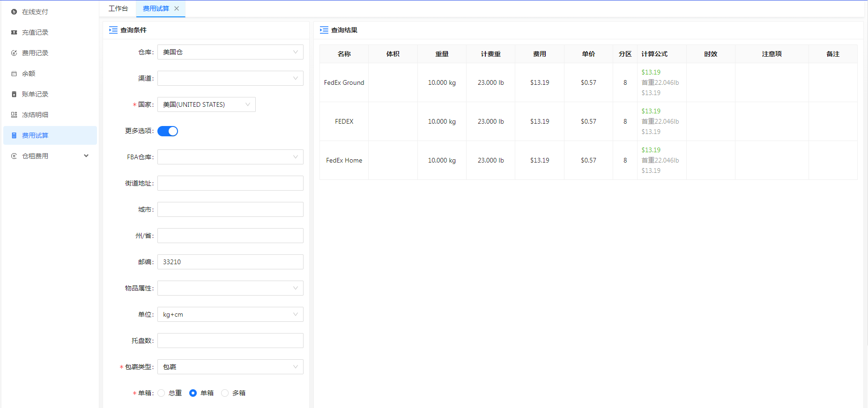This screenshot has height=408, width=868.
Task: Open 费用试算 in the sidebar menu
Action: [35, 135]
